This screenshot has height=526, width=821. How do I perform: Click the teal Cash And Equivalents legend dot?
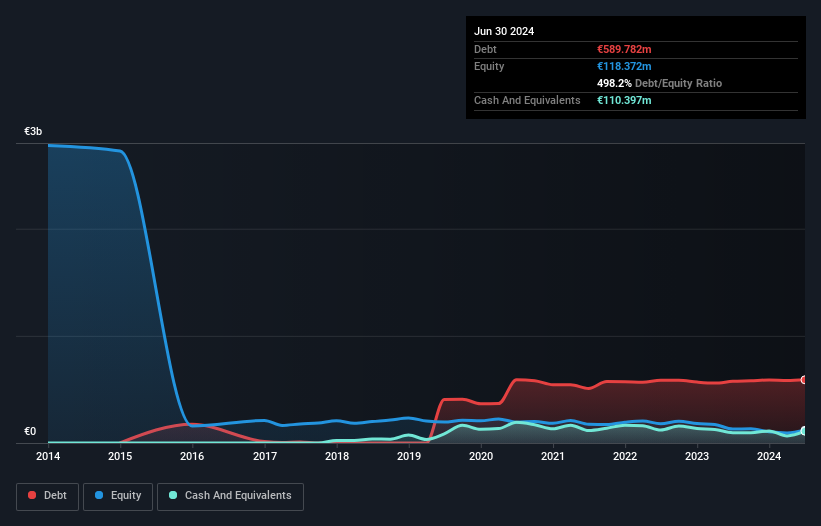pos(173,495)
